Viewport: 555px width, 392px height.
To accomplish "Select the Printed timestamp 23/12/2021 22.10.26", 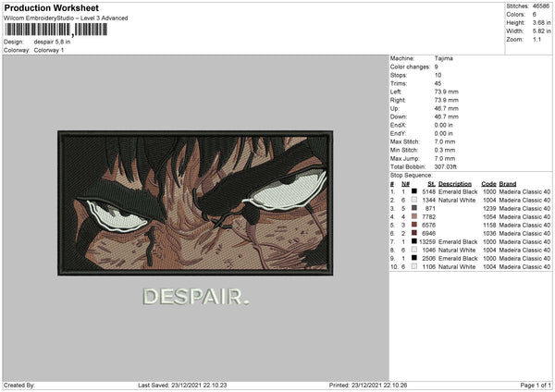I will coord(379,385).
